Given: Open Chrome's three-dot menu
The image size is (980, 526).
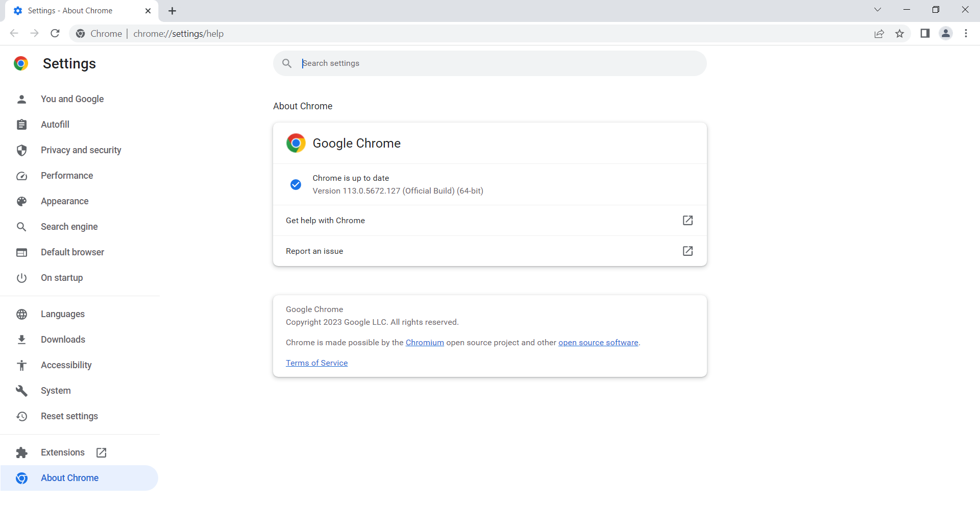Looking at the screenshot, I should pyautogui.click(x=966, y=34).
